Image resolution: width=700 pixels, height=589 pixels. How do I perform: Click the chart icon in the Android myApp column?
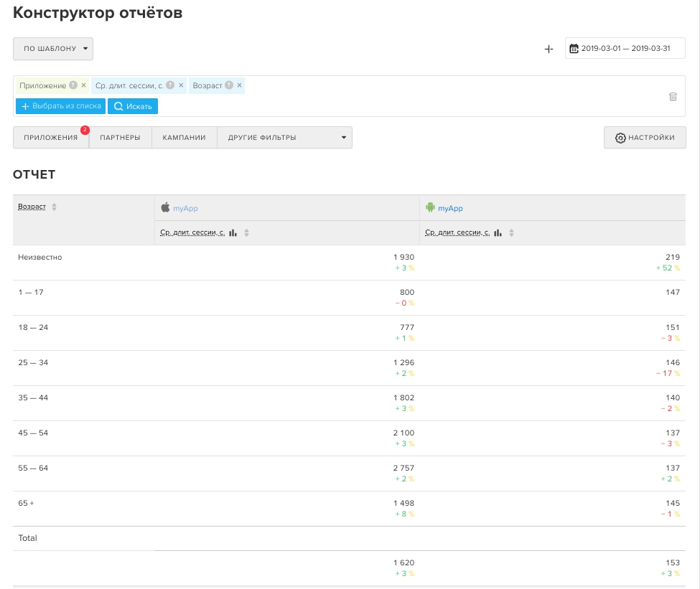pyautogui.click(x=498, y=233)
